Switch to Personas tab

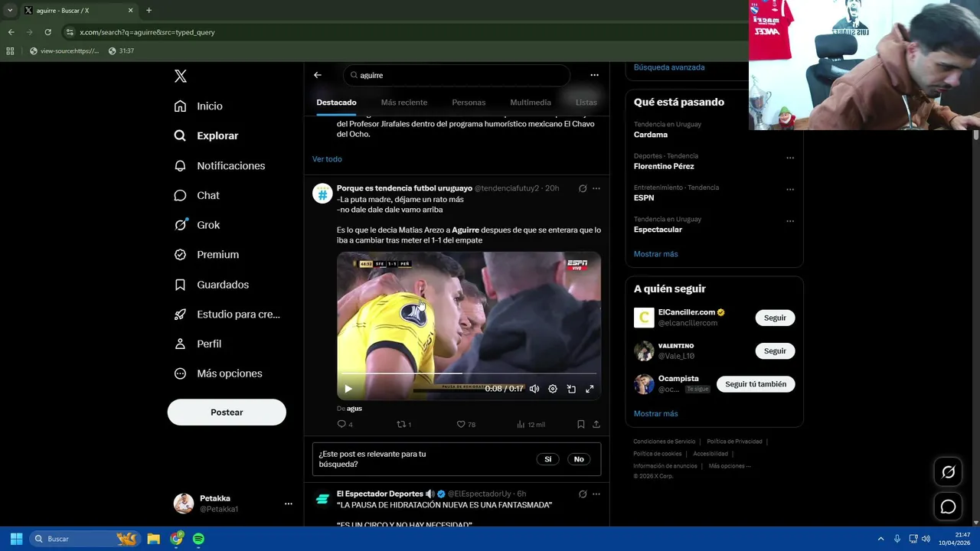(469, 103)
